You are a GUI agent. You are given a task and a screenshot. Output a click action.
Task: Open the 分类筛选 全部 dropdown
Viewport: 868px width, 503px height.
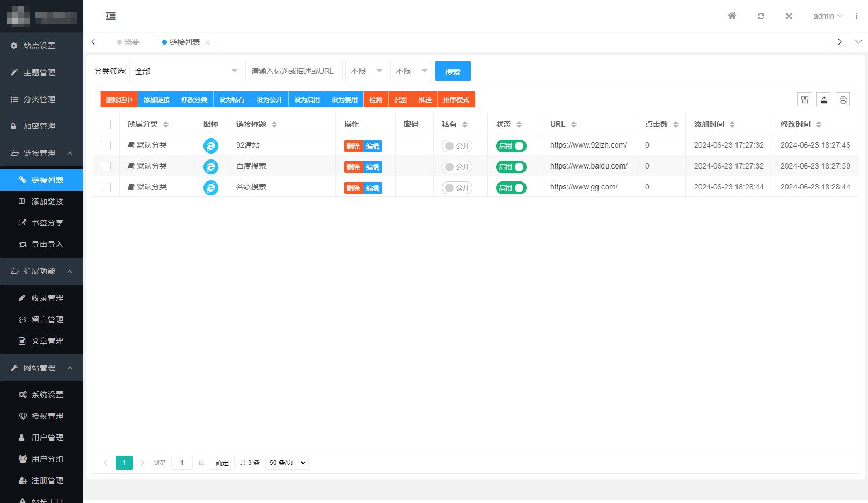pyautogui.click(x=186, y=71)
